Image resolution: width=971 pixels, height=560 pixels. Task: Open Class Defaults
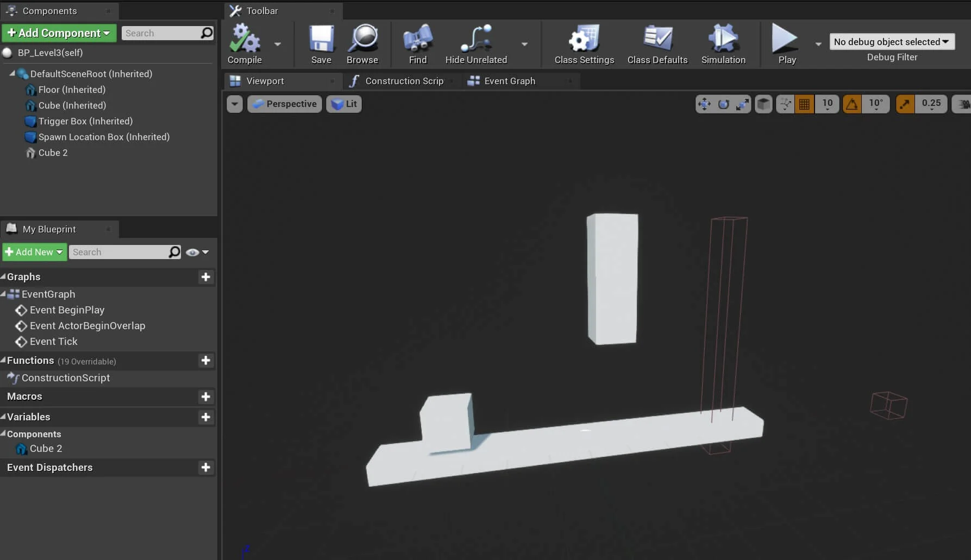point(657,40)
